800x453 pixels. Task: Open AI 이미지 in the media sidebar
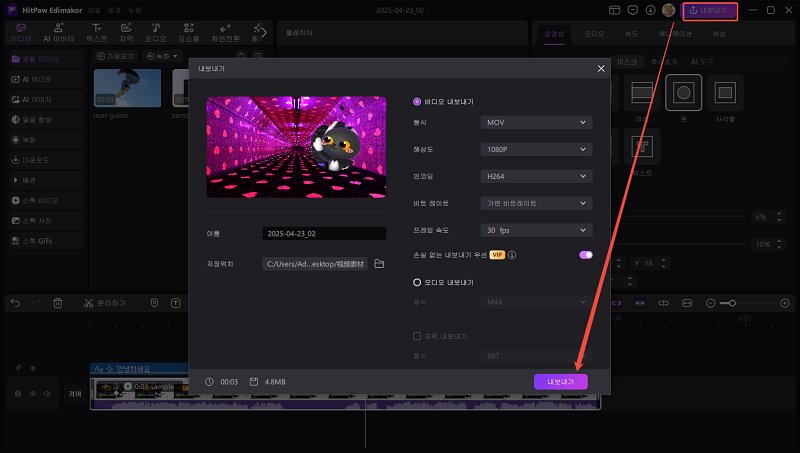46,99
